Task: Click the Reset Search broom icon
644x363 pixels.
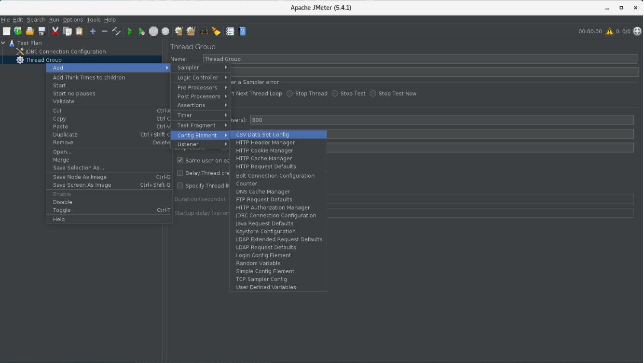Action: pyautogui.click(x=216, y=31)
